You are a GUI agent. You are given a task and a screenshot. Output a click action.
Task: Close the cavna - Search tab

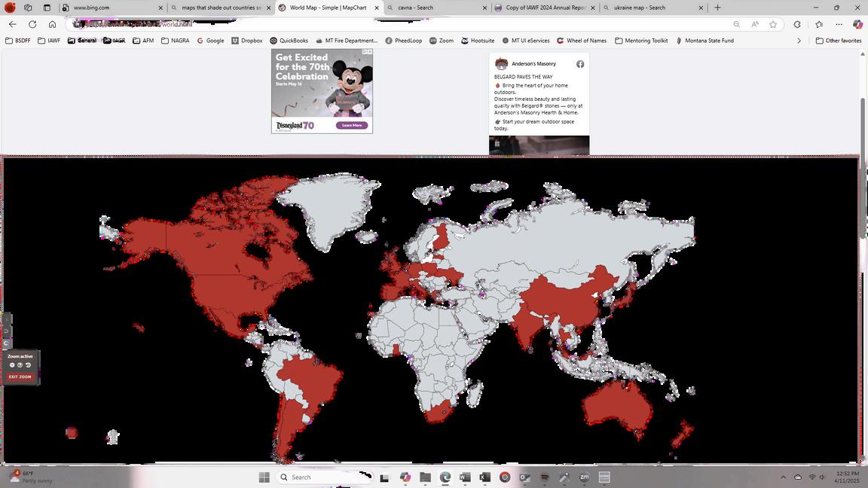click(485, 8)
